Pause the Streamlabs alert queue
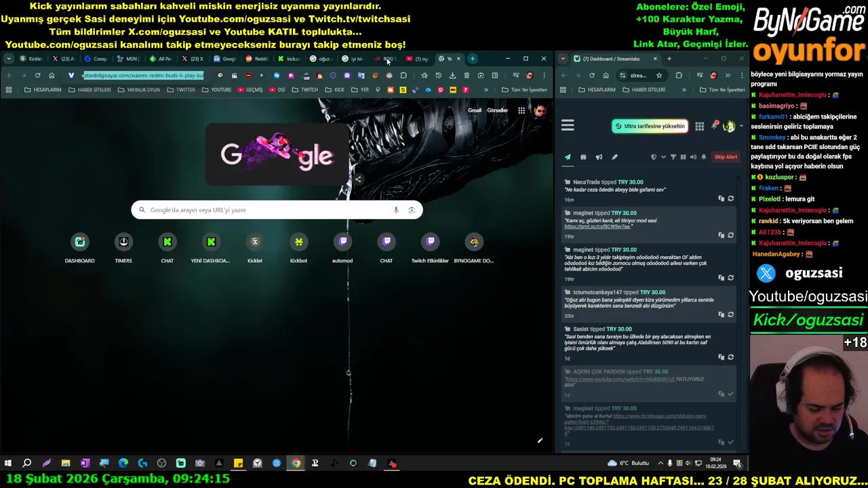The width and height of the screenshot is (868, 488). [683, 157]
